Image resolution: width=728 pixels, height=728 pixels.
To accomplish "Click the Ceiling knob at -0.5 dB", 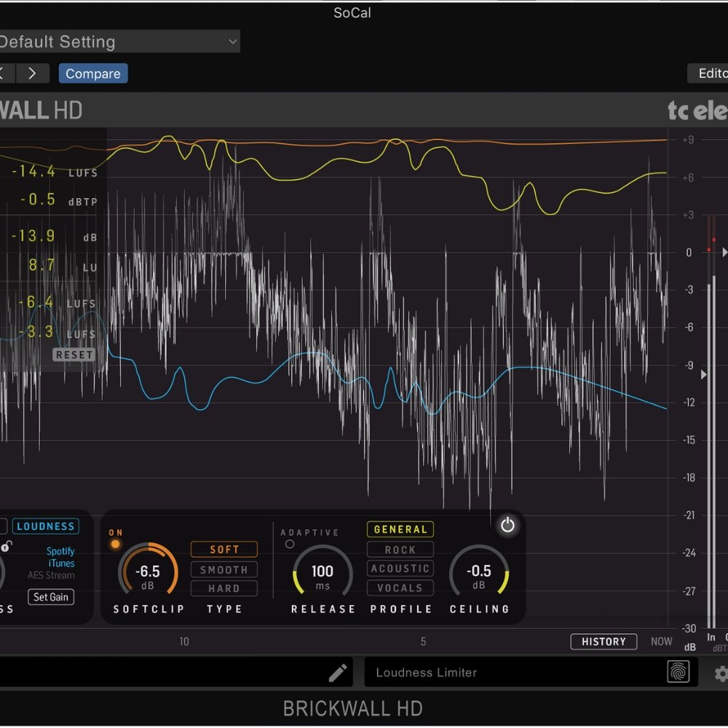I will tap(478, 572).
